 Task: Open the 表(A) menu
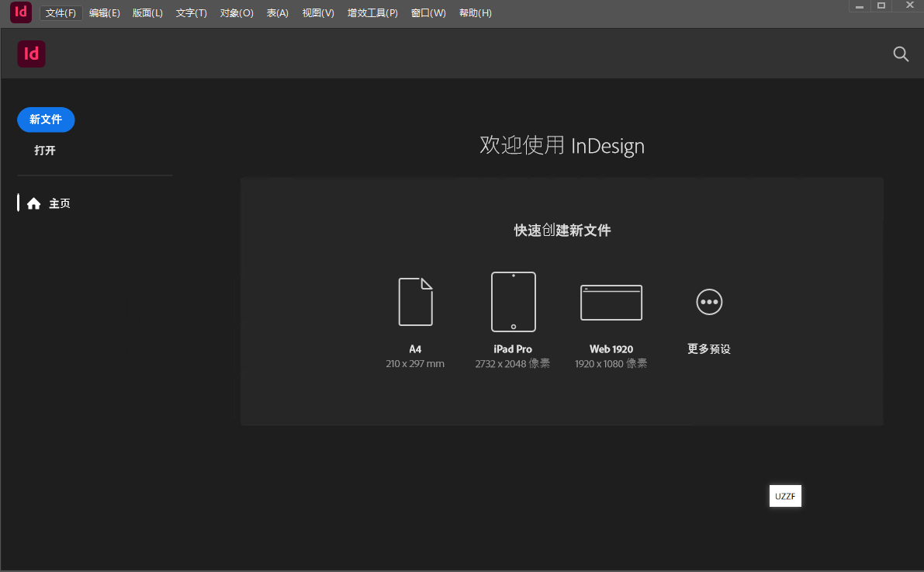[277, 13]
